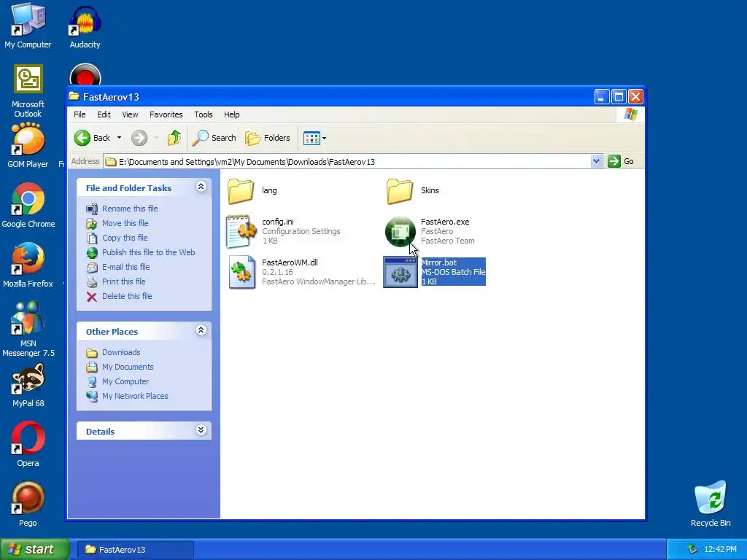Collapse the File and Folder Tasks panel
The width and height of the screenshot is (747, 560).
click(x=201, y=187)
